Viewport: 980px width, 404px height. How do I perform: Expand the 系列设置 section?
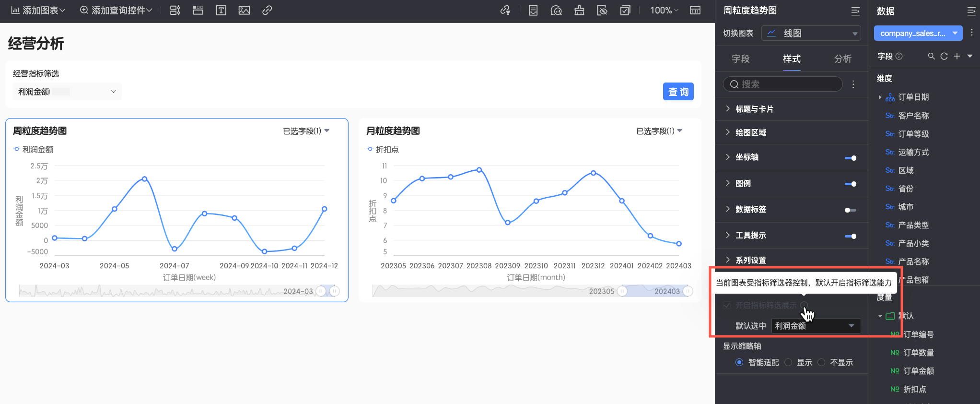pos(751,261)
